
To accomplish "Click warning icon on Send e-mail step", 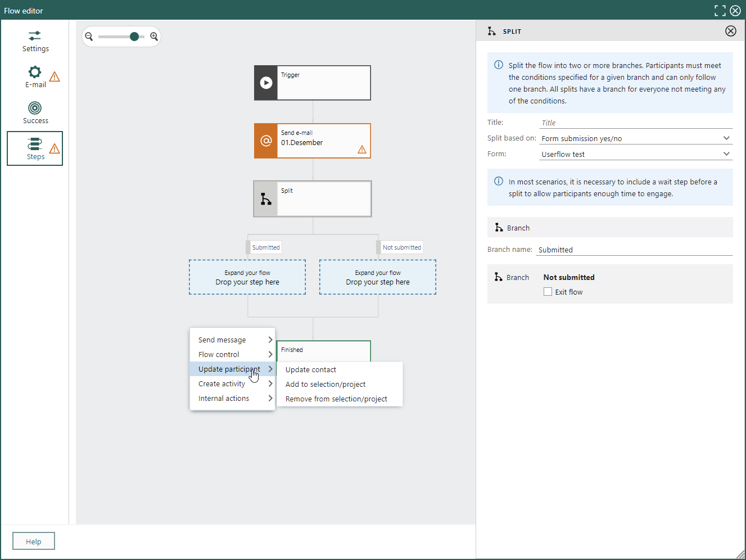I will [362, 150].
